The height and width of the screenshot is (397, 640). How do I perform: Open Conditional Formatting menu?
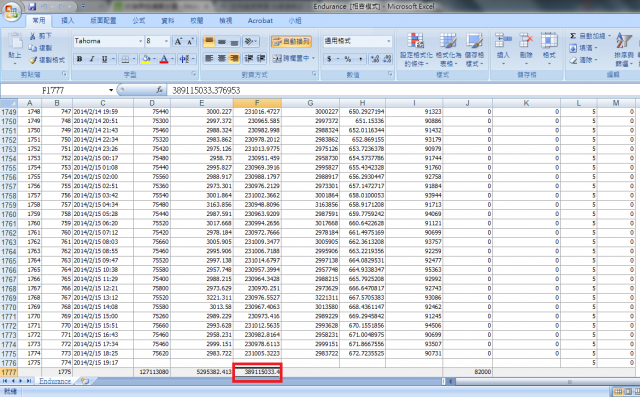pyautogui.click(x=416, y=49)
